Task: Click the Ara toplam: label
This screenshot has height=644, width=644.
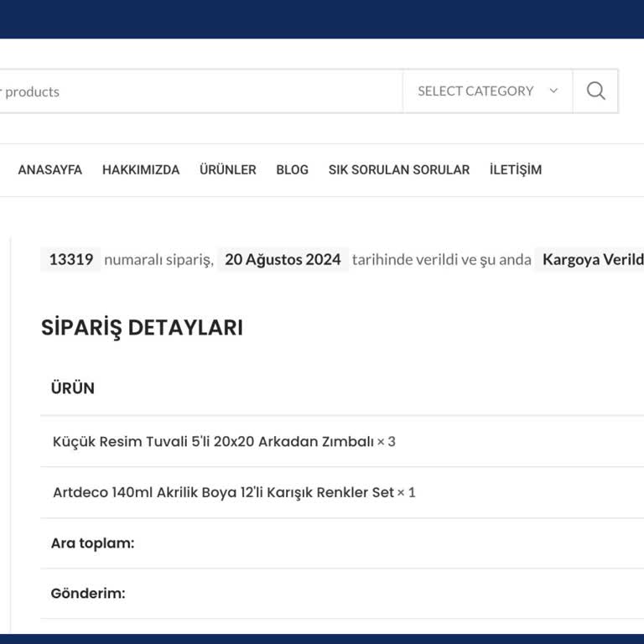Action: tap(92, 543)
